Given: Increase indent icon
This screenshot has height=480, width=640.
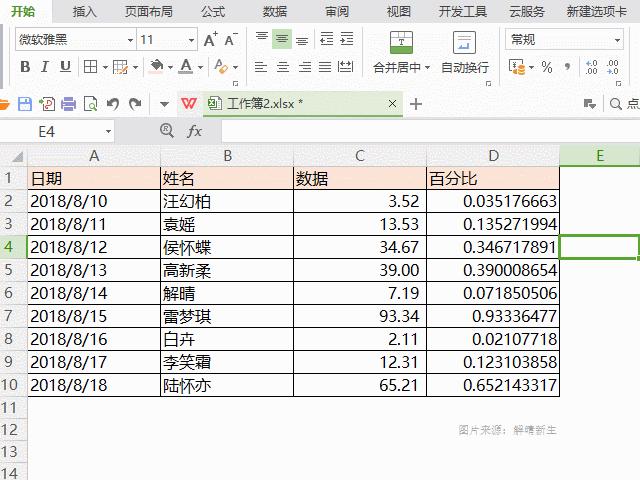Looking at the screenshot, I should (347, 39).
